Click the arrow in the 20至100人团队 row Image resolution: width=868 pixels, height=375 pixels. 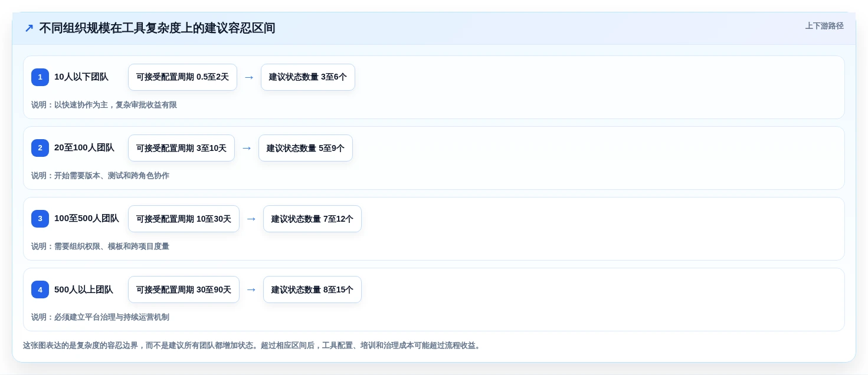pos(247,148)
